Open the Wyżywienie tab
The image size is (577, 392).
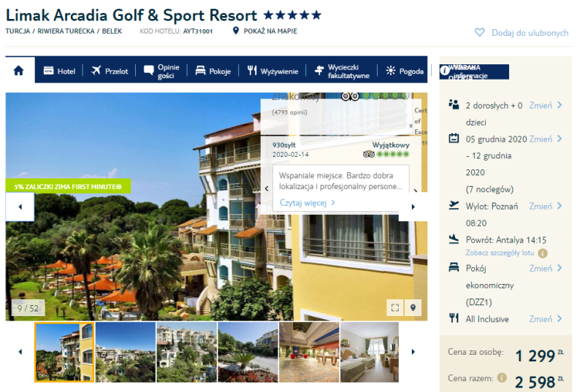coord(272,71)
